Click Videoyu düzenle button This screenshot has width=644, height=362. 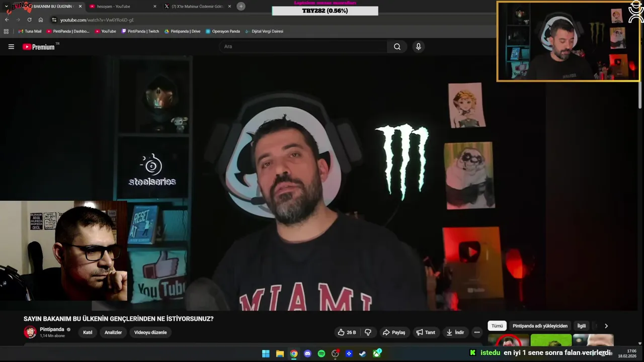(150, 332)
